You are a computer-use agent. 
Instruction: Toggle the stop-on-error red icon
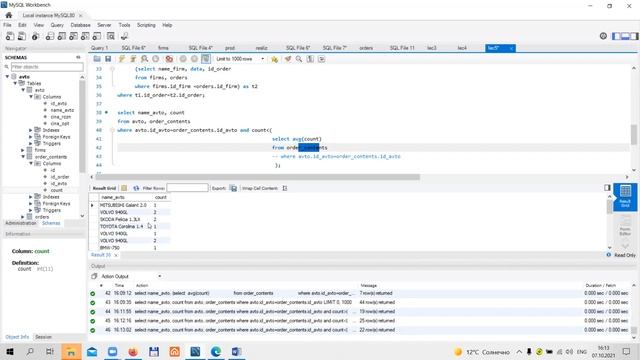coord(169,59)
